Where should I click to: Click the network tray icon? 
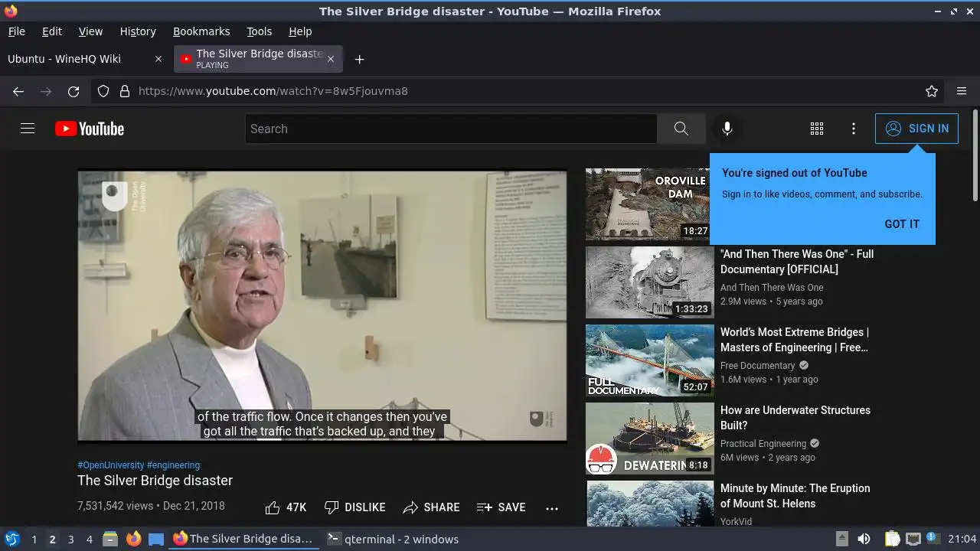point(913,539)
